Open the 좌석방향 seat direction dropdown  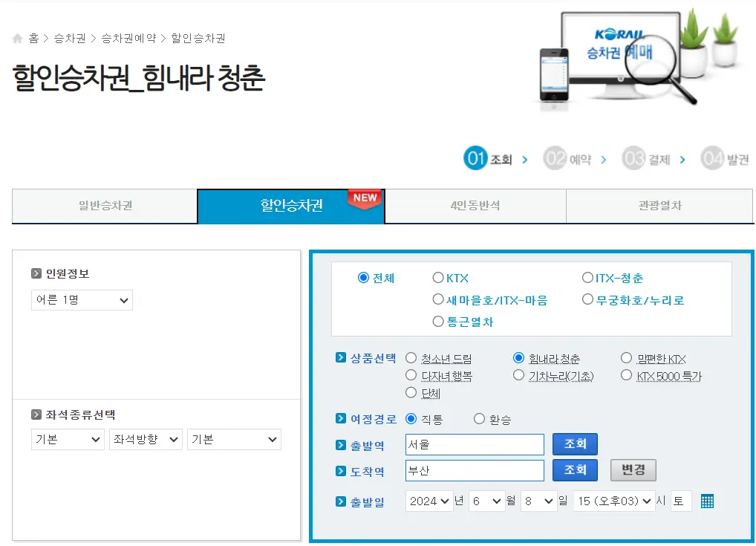146,440
